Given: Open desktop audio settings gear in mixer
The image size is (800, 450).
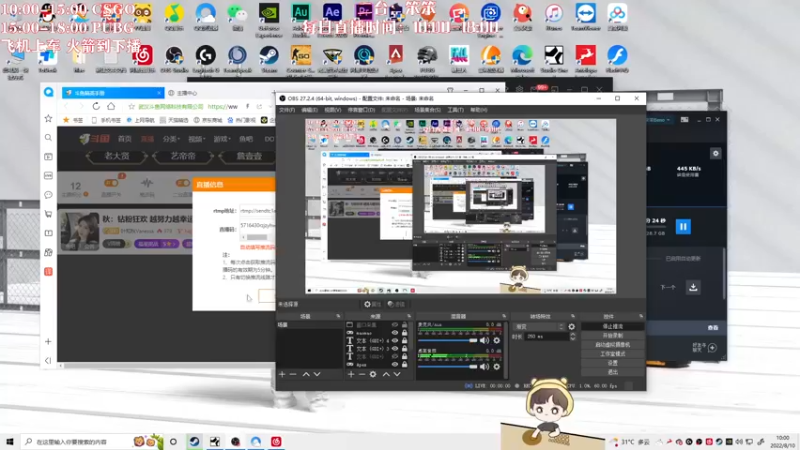Looking at the screenshot, I should 496,366.
